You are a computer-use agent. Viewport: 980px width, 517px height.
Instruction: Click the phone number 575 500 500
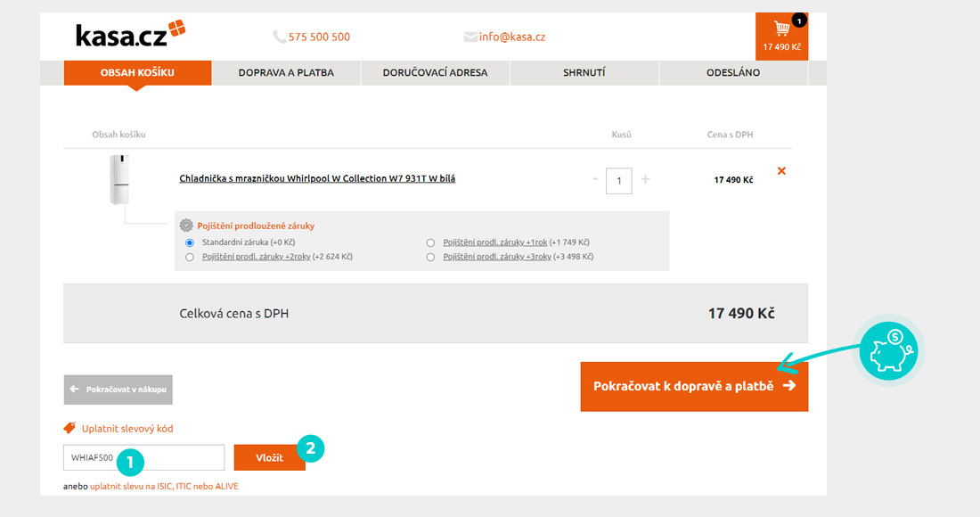point(319,37)
